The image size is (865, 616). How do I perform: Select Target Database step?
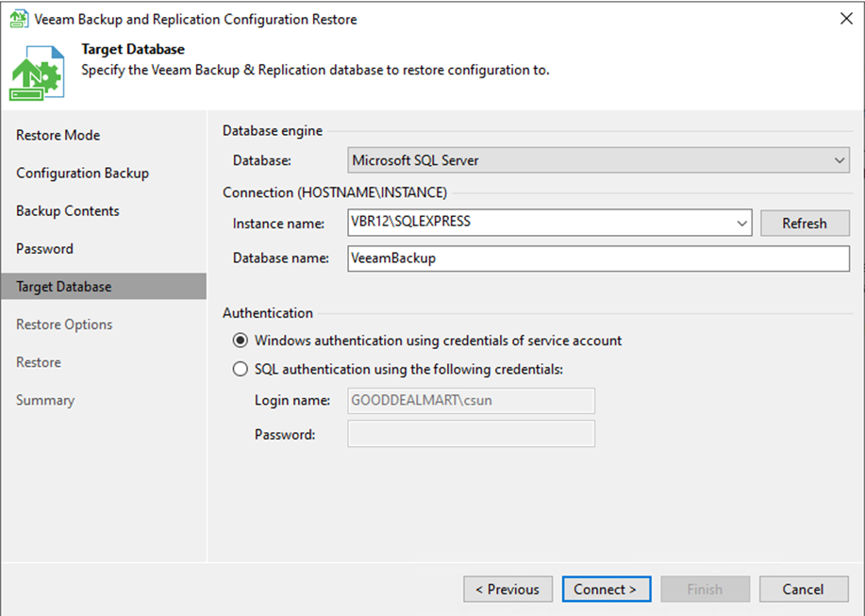104,287
